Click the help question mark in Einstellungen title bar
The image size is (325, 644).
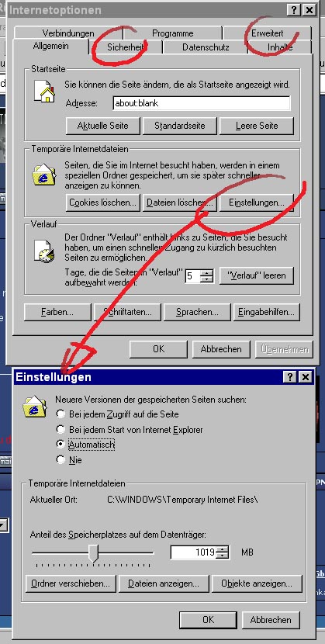290,377
